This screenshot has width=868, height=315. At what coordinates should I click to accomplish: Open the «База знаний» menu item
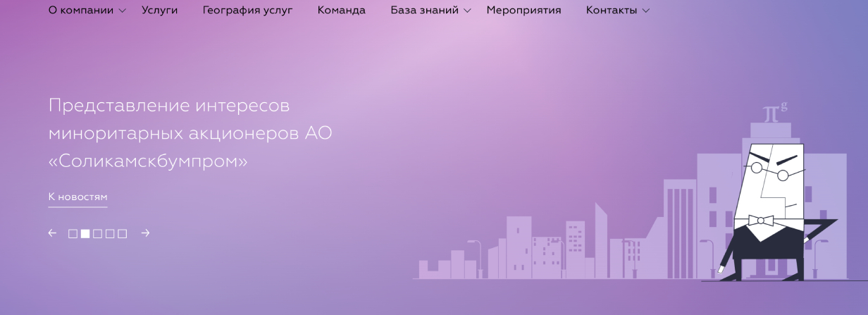(x=424, y=11)
